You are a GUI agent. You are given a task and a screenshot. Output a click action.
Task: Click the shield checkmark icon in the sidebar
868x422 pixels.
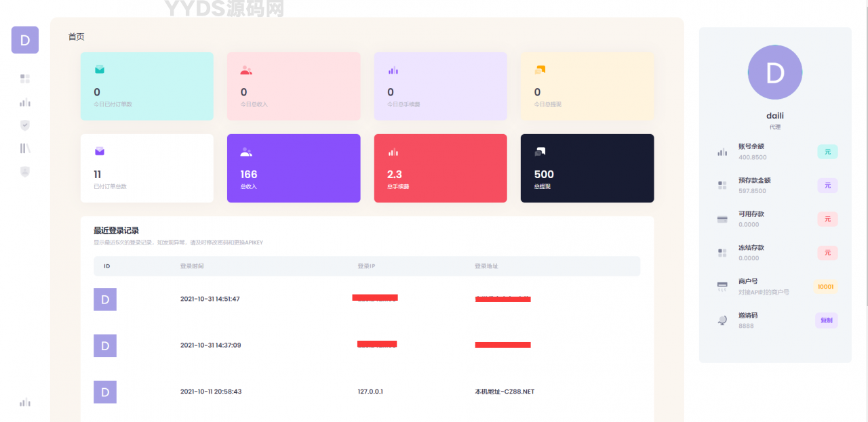[x=25, y=125]
